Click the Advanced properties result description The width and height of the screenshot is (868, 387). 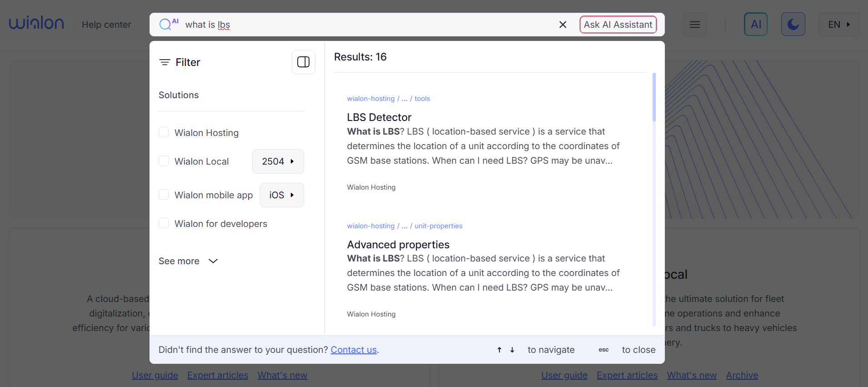tap(483, 273)
